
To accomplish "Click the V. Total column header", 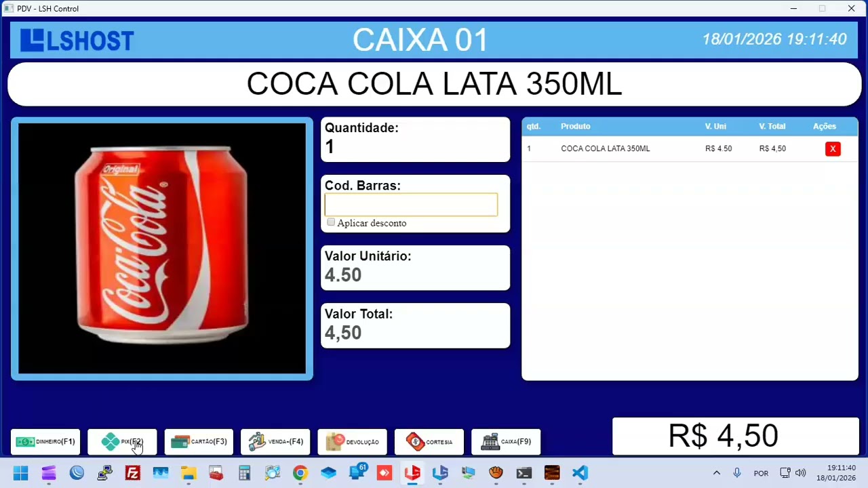I will click(772, 126).
